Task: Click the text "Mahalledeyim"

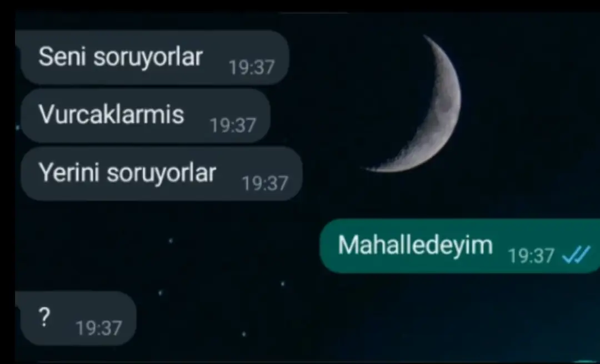Action: (x=415, y=245)
